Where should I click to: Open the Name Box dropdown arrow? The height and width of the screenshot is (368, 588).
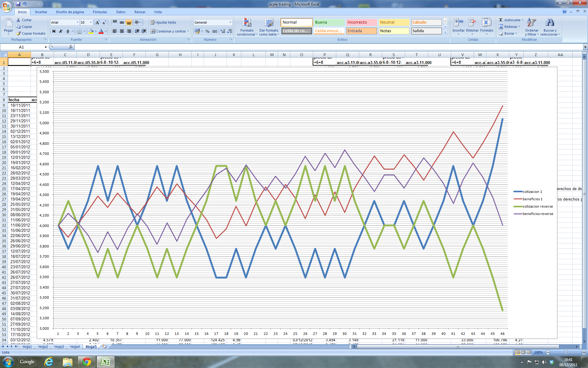click(x=46, y=47)
